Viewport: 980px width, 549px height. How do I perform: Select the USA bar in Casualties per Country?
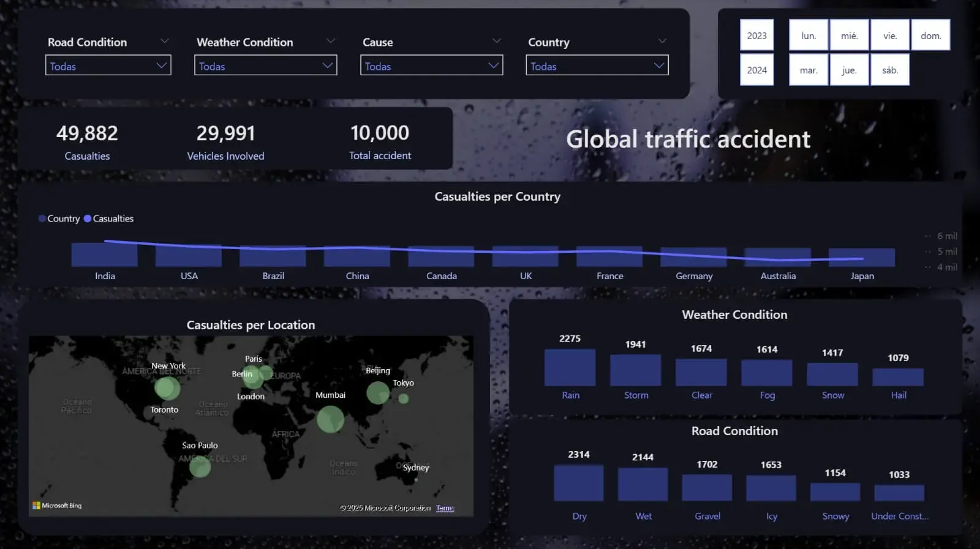(189, 256)
